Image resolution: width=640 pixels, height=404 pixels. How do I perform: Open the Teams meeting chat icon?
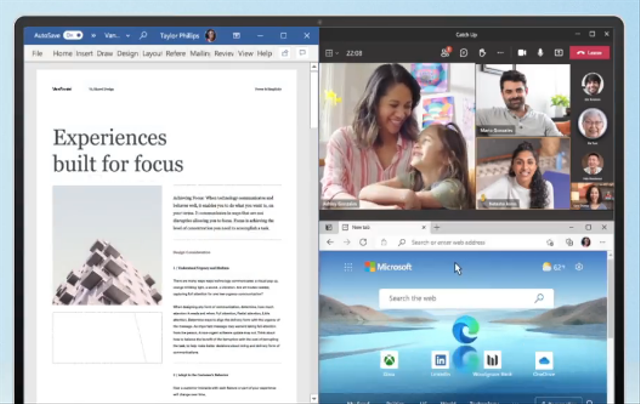pyautogui.click(x=464, y=53)
